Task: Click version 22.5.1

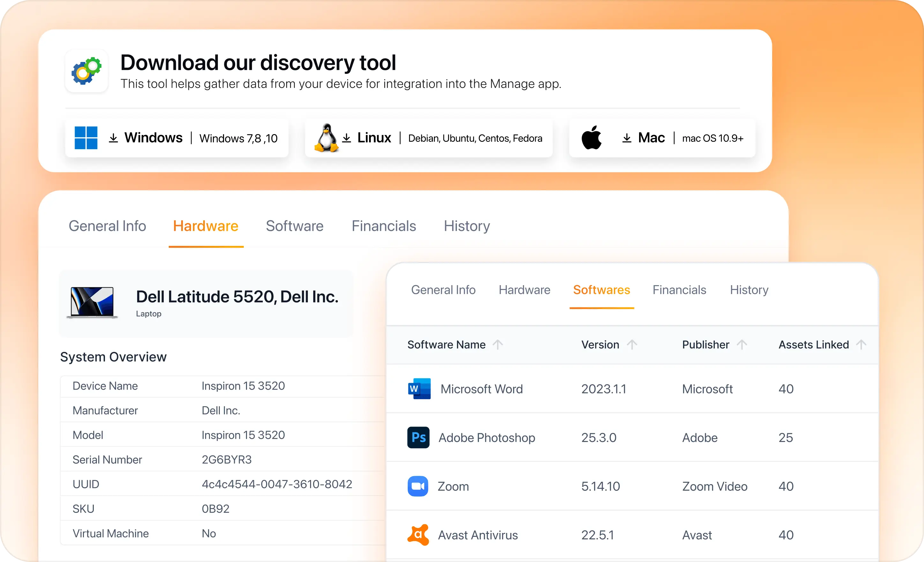Action: click(598, 535)
